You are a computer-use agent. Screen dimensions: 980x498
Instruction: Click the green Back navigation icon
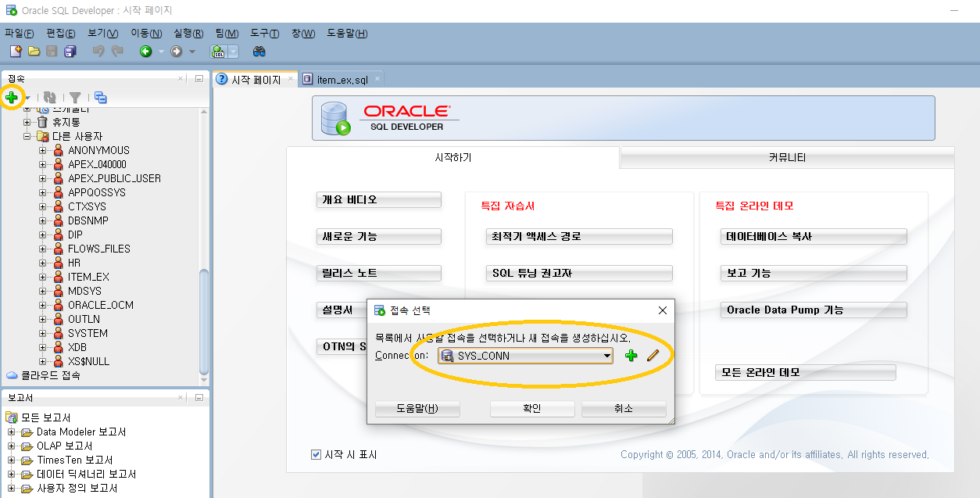145,51
